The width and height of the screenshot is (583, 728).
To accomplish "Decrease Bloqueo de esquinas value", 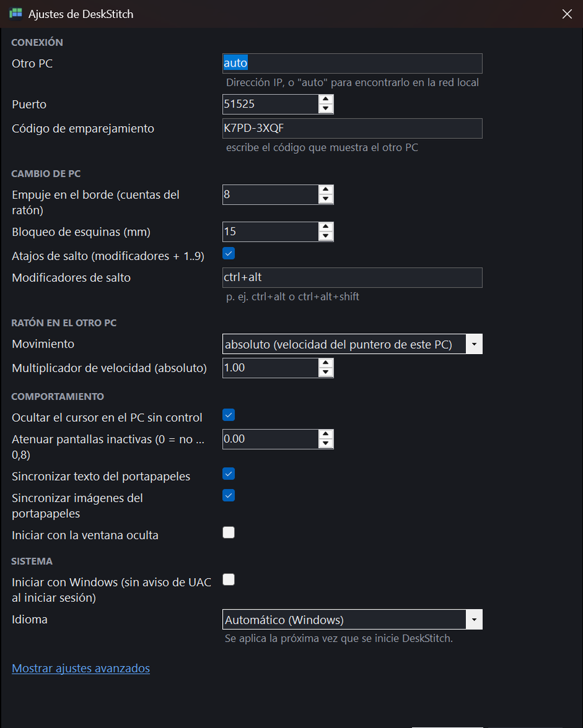I will pyautogui.click(x=325, y=236).
